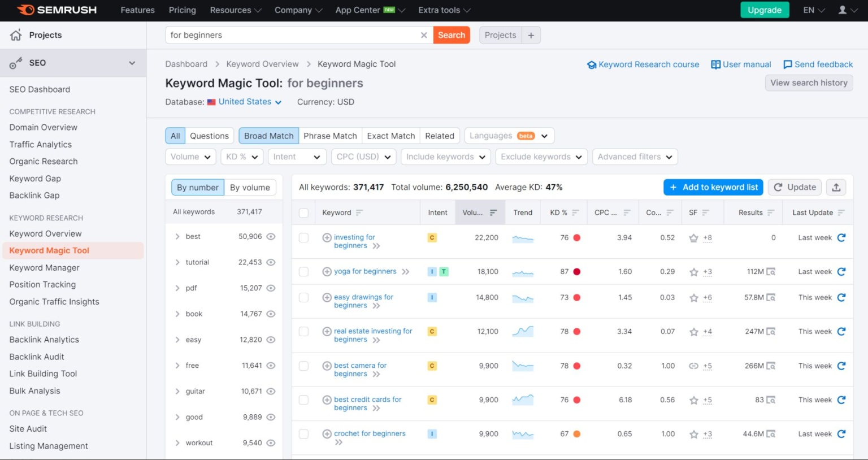The height and width of the screenshot is (460, 868).
Task: Toggle the eye icon for 'tutorial' group
Action: [271, 262]
